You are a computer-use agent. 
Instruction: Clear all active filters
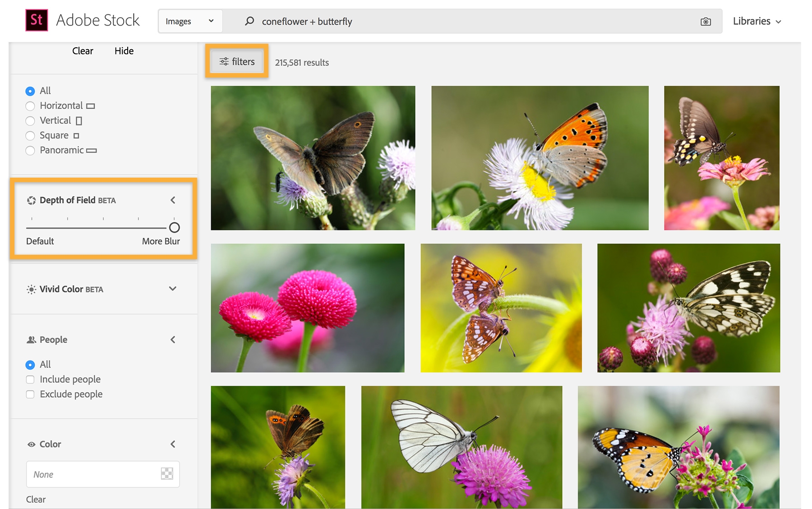pos(82,50)
